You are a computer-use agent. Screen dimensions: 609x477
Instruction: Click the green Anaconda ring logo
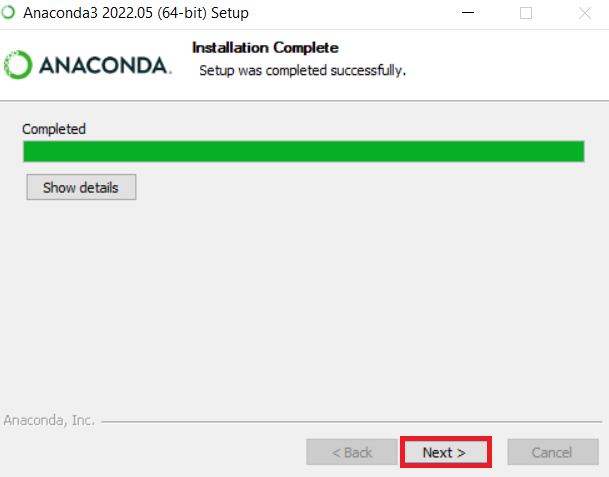(x=18, y=65)
